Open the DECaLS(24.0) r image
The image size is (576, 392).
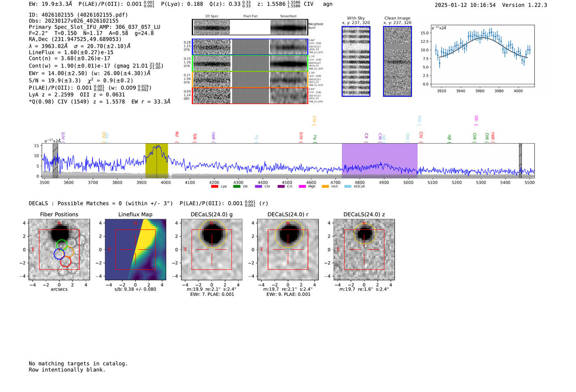coord(288,249)
